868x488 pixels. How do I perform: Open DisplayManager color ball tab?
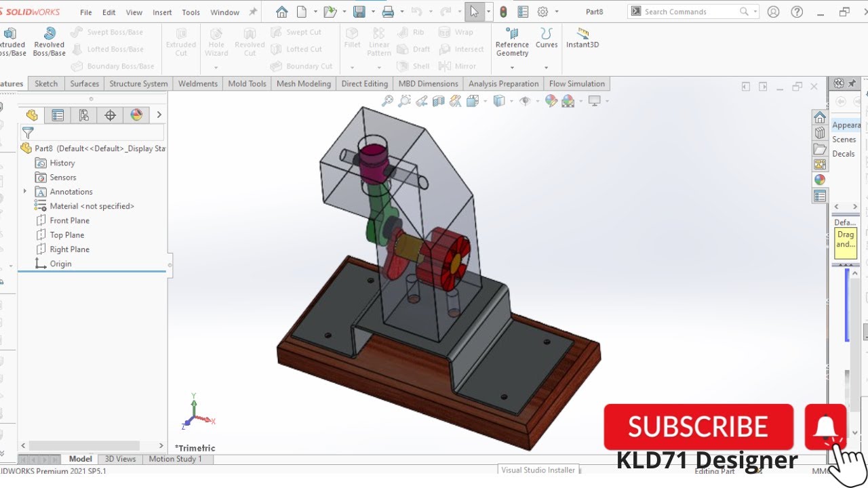tap(137, 115)
